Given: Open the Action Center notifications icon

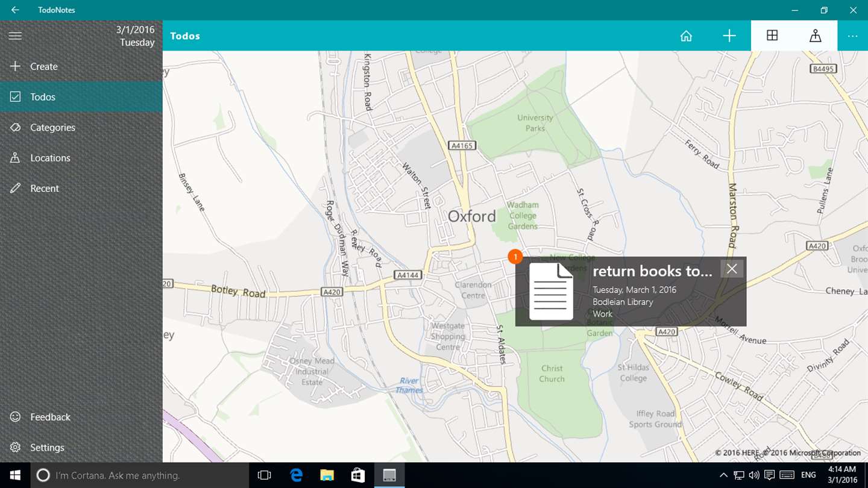Looking at the screenshot, I should tap(770, 475).
